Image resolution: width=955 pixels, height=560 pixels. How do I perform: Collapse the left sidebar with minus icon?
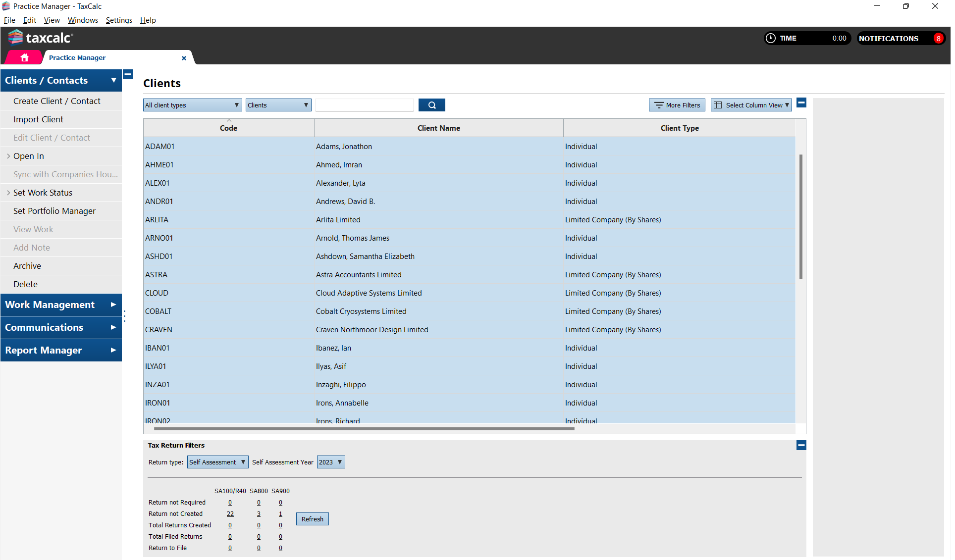pos(128,74)
